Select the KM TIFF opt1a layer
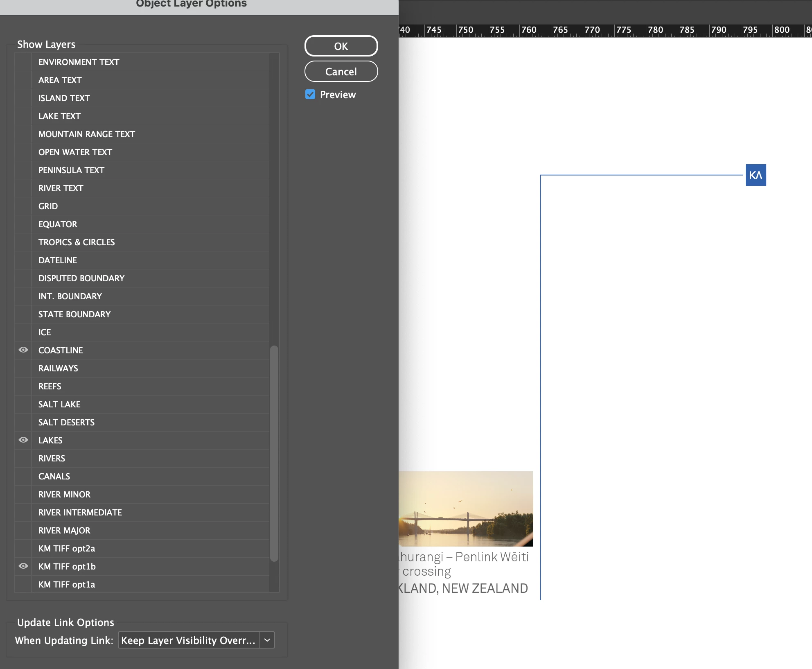 tap(67, 584)
